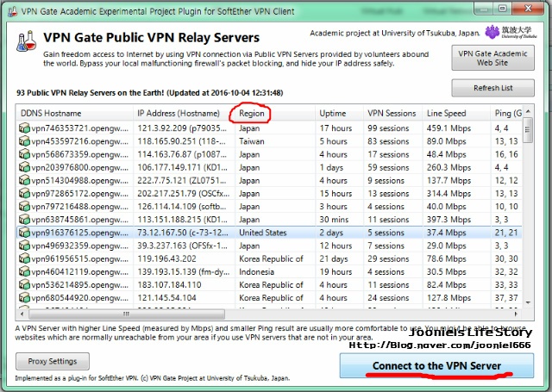Click the 260.3 Mbps line speed cell
The width and height of the screenshot is (552, 392).
tap(448, 167)
